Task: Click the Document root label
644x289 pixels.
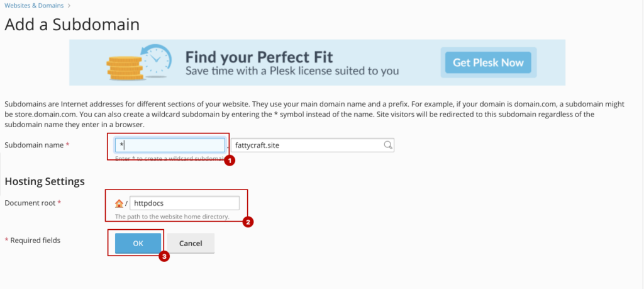Action: point(33,203)
